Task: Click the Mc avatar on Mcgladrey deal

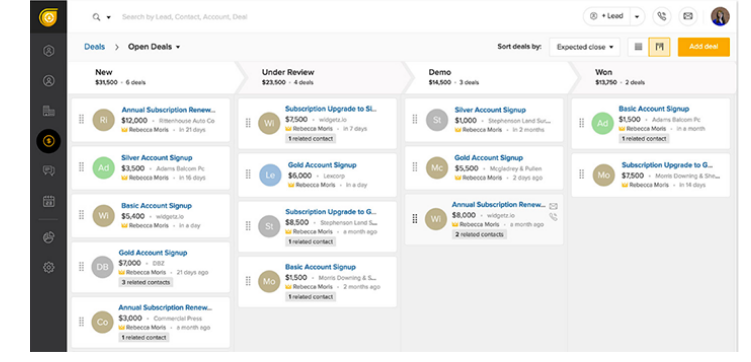Action: click(x=437, y=168)
